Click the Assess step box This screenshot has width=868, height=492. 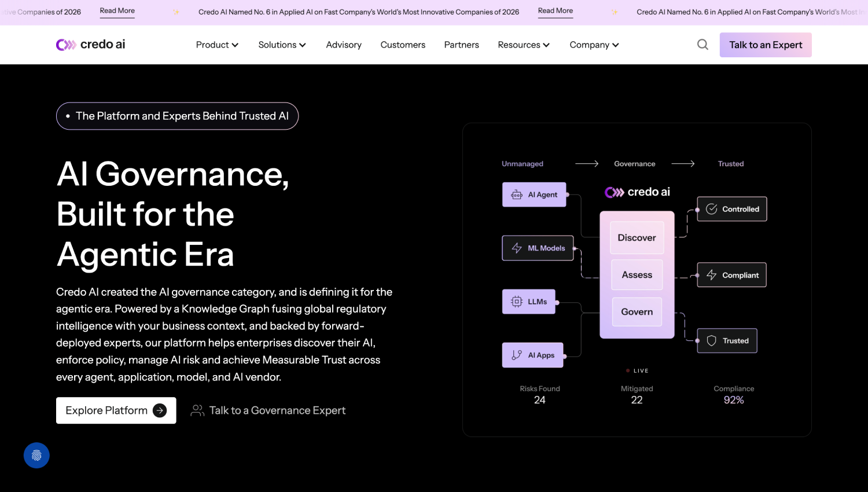[637, 275]
